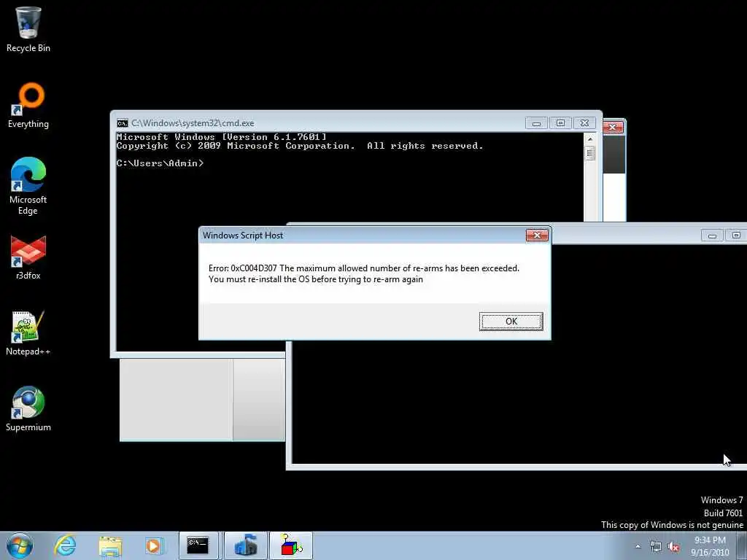This screenshot has width=747, height=560.
Task: Launch the Everything search shortcut
Action: pos(28,106)
